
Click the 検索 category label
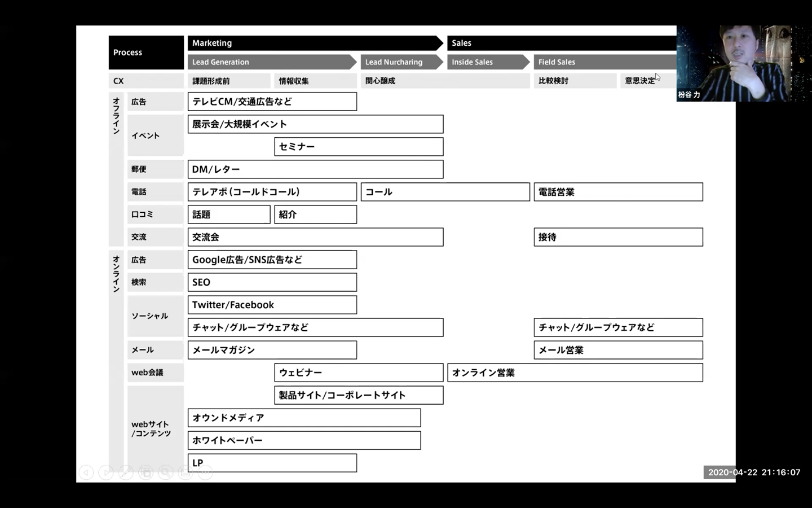pyautogui.click(x=156, y=282)
